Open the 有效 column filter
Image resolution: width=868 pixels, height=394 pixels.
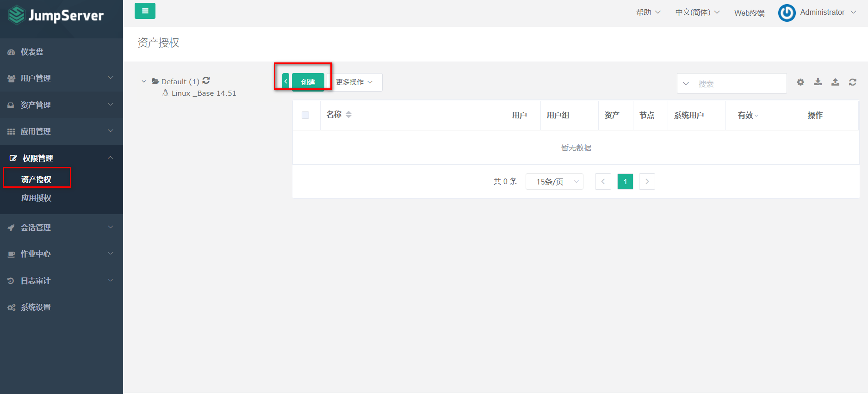pyautogui.click(x=748, y=115)
